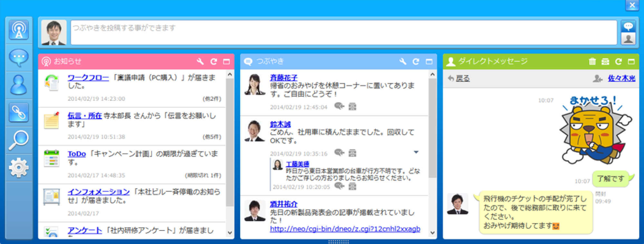Reply to 工藤美穂's post via bubble icon
This screenshot has width=644, height=244.
339,186
